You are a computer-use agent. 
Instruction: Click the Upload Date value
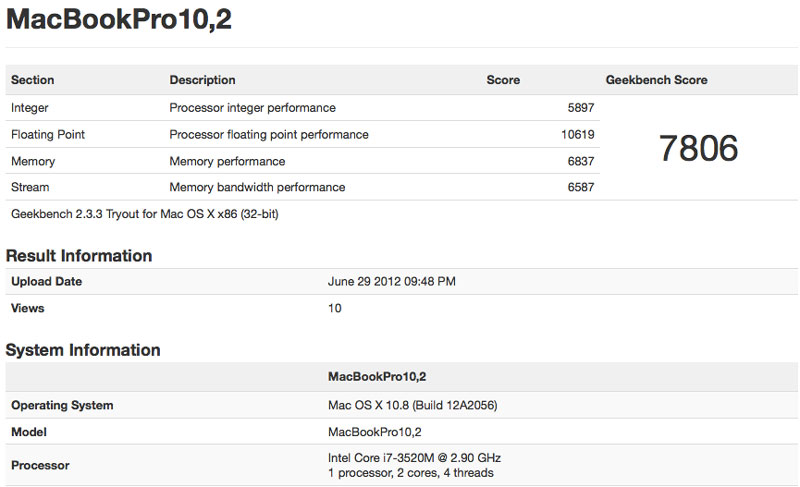coord(392,282)
